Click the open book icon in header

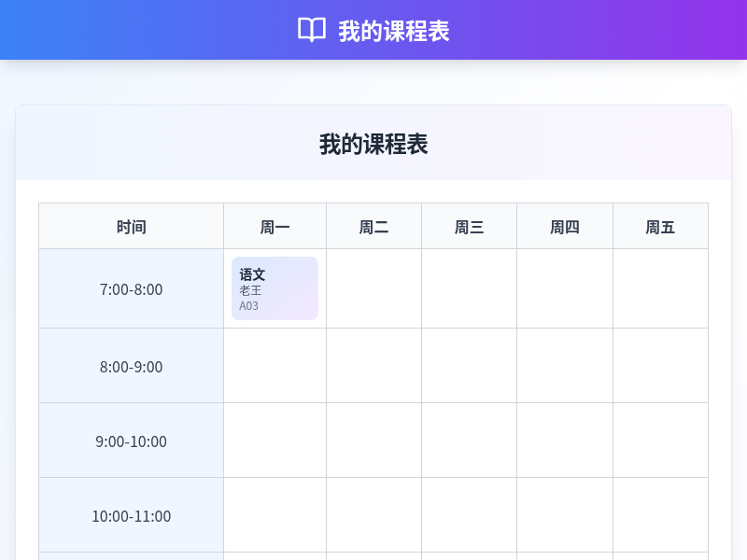click(x=312, y=30)
